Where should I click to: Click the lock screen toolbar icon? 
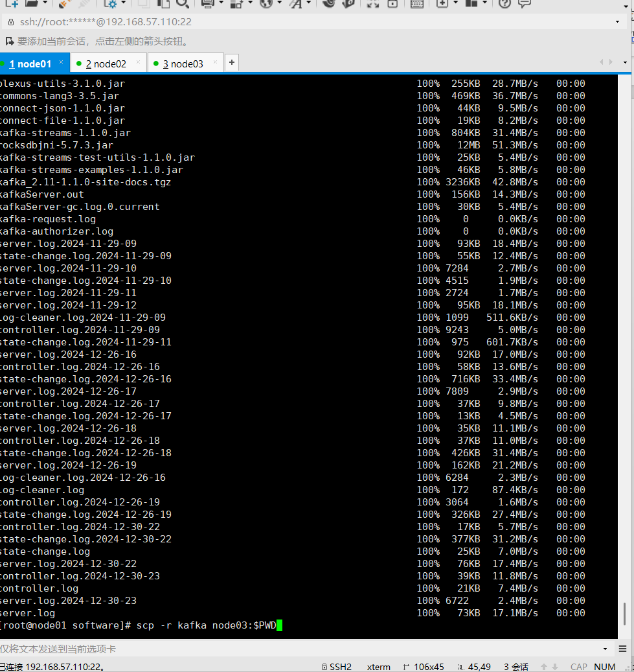pyautogui.click(x=392, y=3)
